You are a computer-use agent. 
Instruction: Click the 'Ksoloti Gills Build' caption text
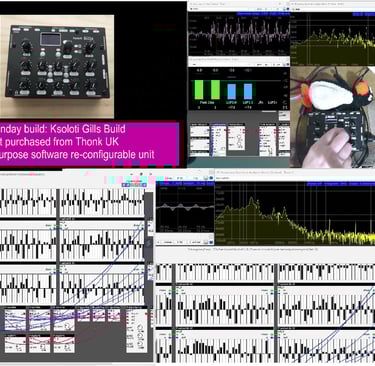[x=87, y=129]
